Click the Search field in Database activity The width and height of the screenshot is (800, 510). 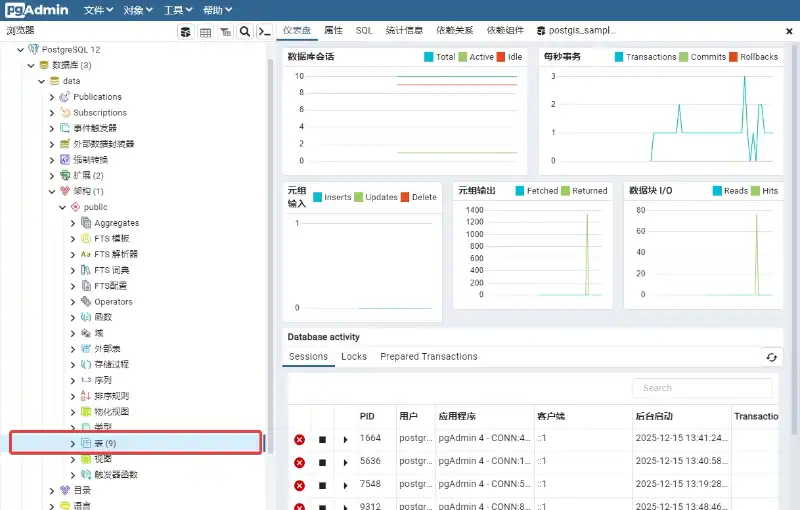pyautogui.click(x=703, y=388)
